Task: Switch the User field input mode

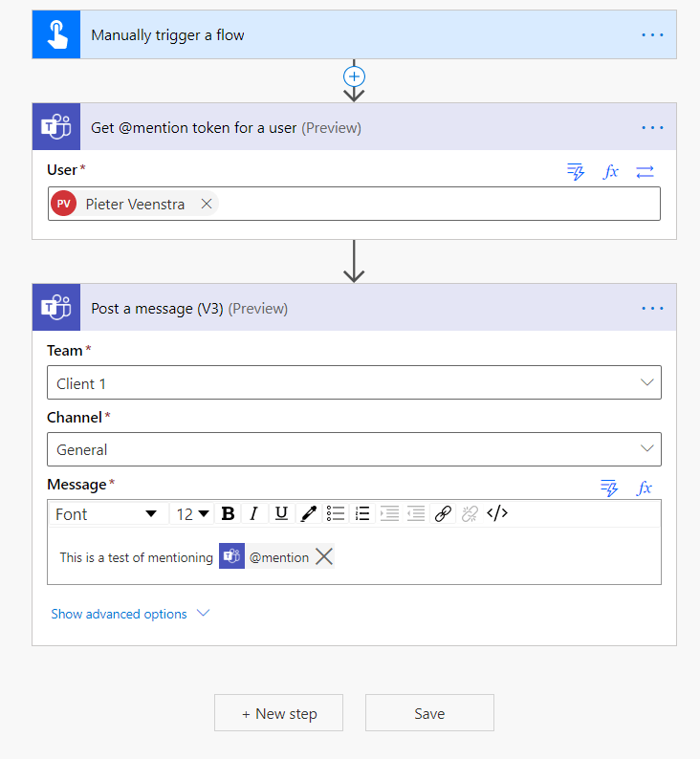Action: 645,171
